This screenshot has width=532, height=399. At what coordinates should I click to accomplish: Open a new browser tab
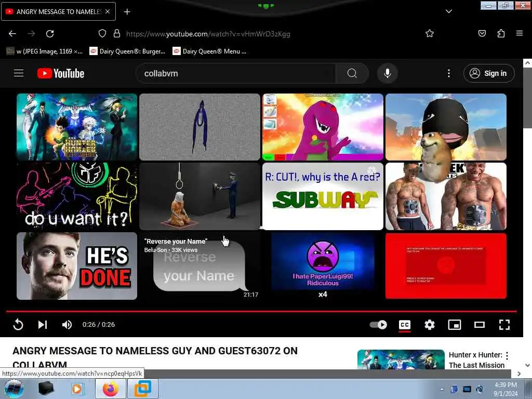[127, 12]
